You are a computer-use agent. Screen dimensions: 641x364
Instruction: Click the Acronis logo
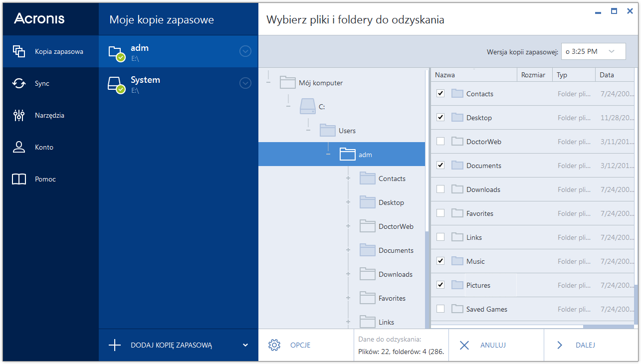pyautogui.click(x=39, y=19)
